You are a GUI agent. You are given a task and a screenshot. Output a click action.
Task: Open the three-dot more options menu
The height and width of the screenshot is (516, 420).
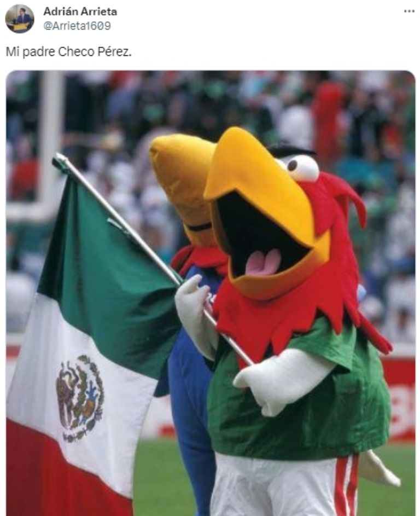click(x=409, y=11)
